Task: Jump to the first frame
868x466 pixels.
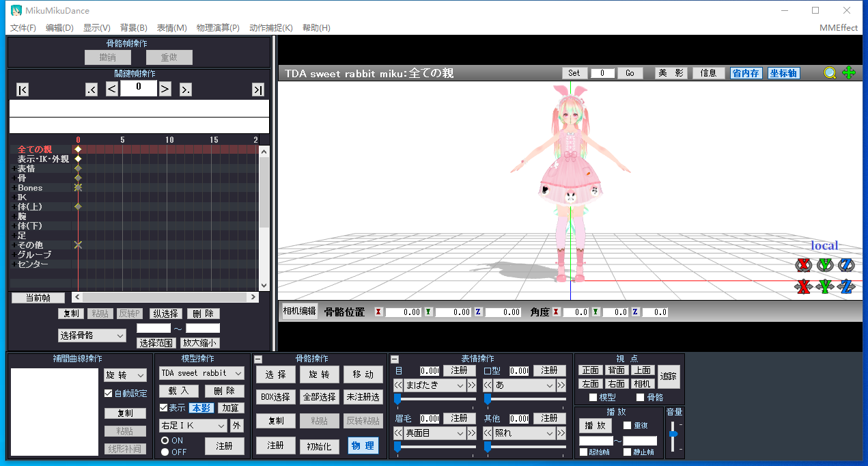Action: pos(23,90)
